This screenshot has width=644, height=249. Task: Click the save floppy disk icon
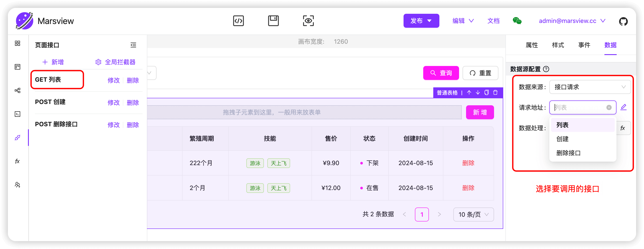[273, 21]
